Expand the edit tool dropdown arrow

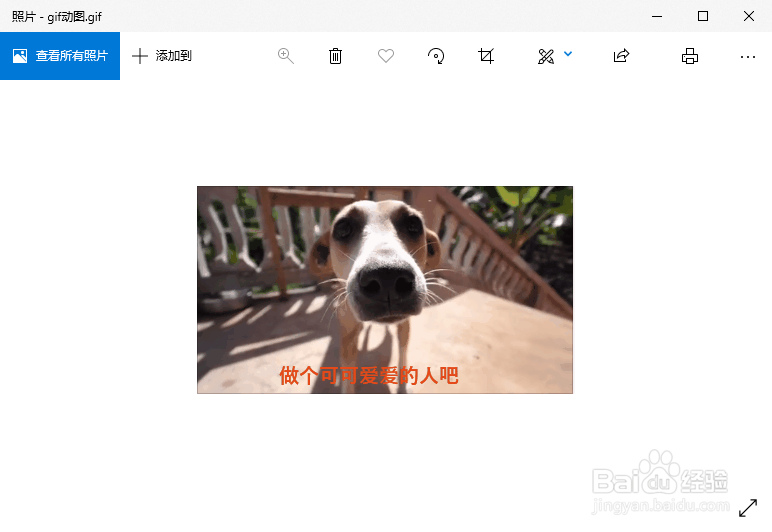click(568, 54)
